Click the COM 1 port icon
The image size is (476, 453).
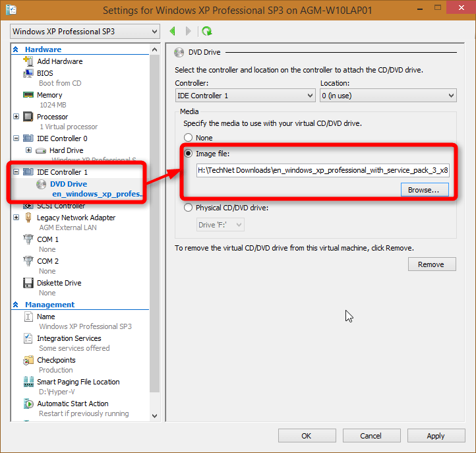28,239
